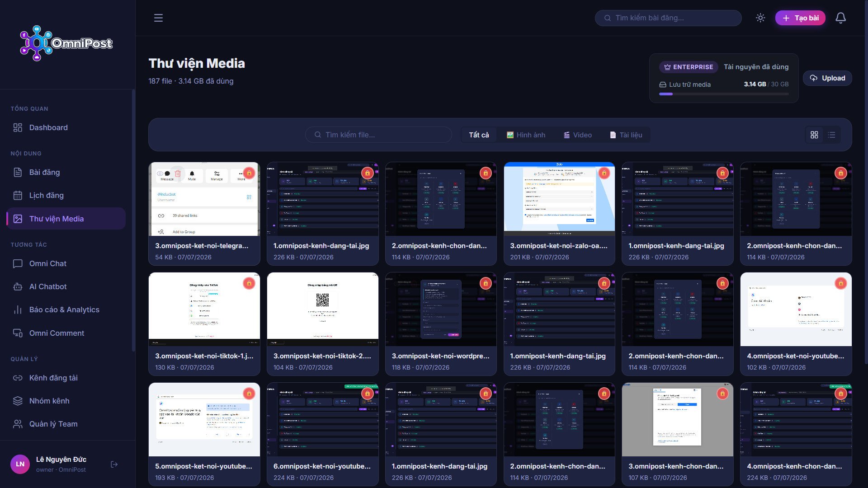Click the Thư viện Media page heading
Image resolution: width=868 pixels, height=488 pixels.
[x=197, y=63]
